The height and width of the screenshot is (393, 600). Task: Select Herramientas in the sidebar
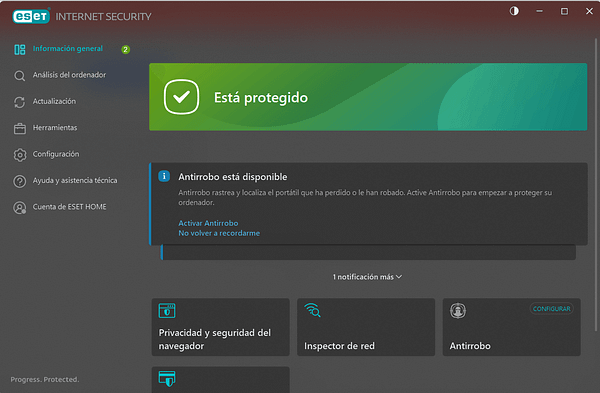(55, 128)
